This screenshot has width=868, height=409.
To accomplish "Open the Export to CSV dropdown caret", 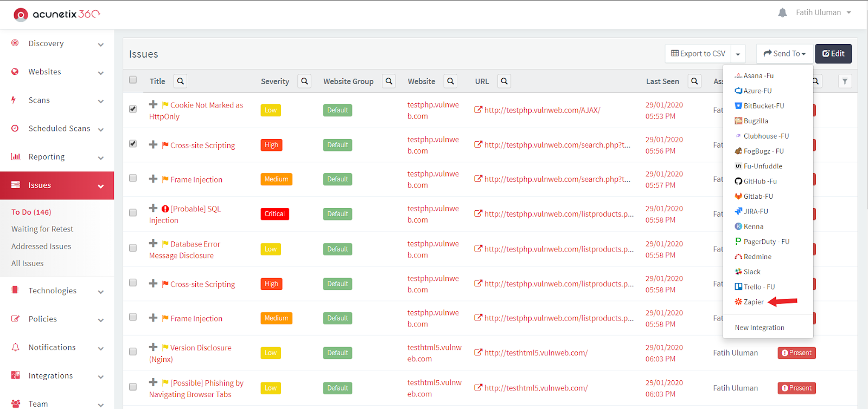I will tap(738, 54).
